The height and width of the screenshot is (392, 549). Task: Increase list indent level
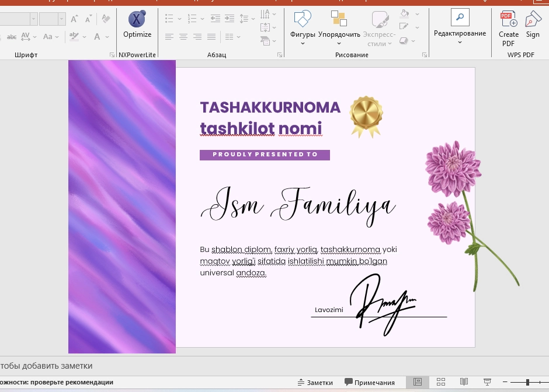click(230, 19)
